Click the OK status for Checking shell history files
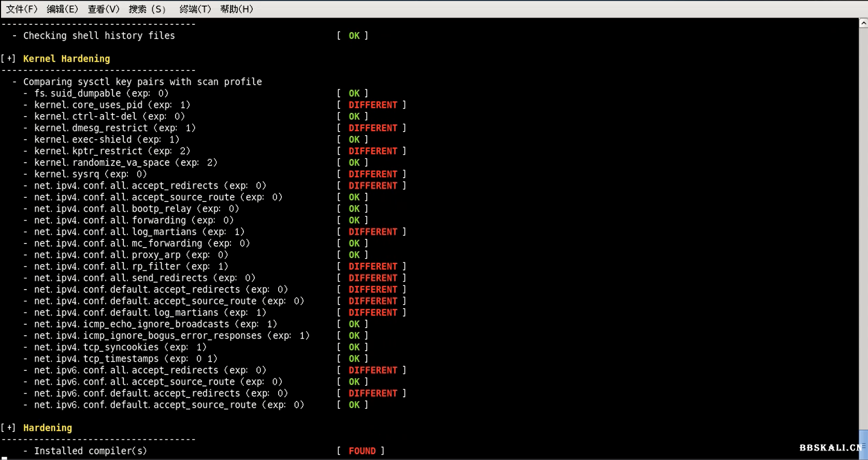This screenshot has height=460, width=868. pos(354,36)
